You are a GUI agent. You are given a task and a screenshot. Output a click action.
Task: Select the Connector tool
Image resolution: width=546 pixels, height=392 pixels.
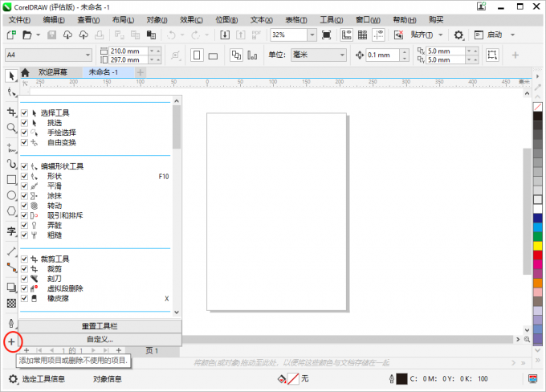(11, 267)
